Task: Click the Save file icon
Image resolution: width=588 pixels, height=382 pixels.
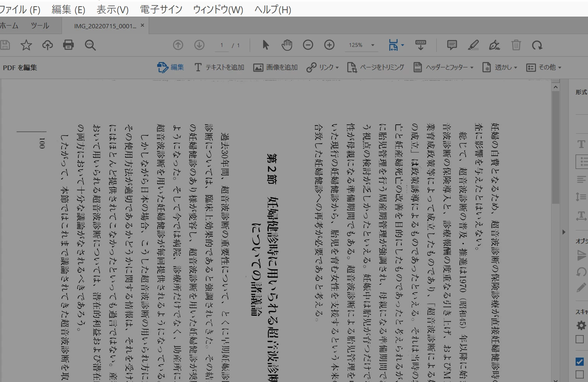Action: point(5,45)
